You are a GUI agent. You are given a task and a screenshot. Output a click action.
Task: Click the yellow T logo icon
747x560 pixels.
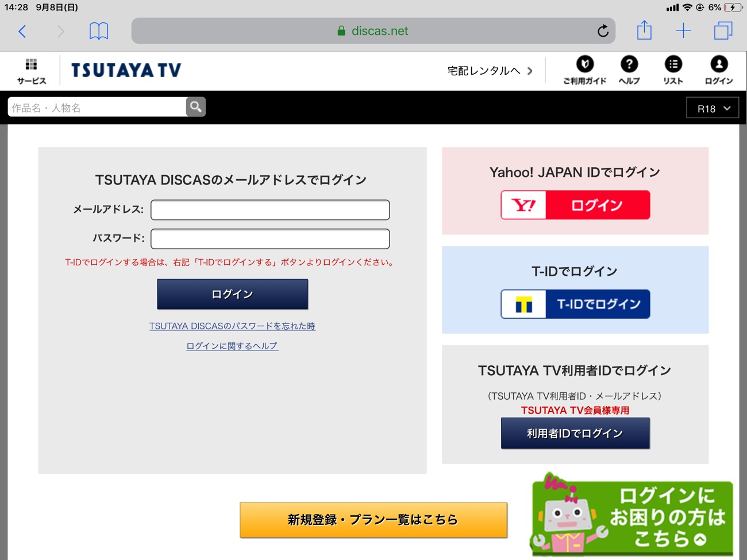(523, 304)
